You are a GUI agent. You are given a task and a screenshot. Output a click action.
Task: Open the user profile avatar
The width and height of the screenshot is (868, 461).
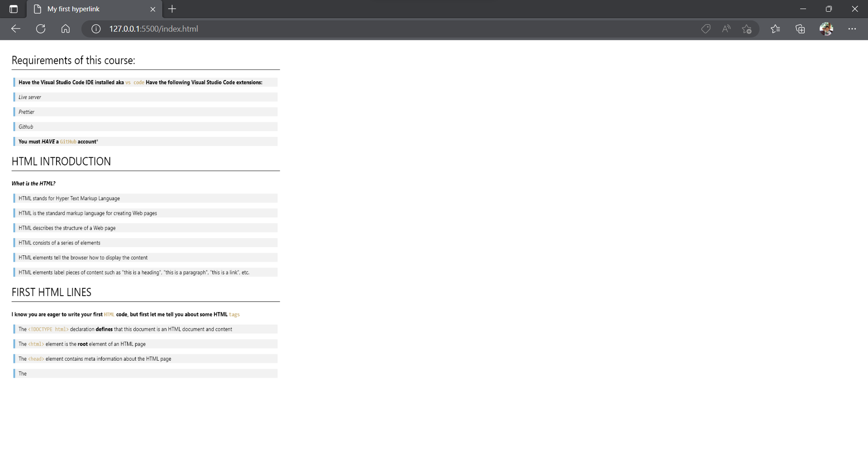pyautogui.click(x=826, y=29)
